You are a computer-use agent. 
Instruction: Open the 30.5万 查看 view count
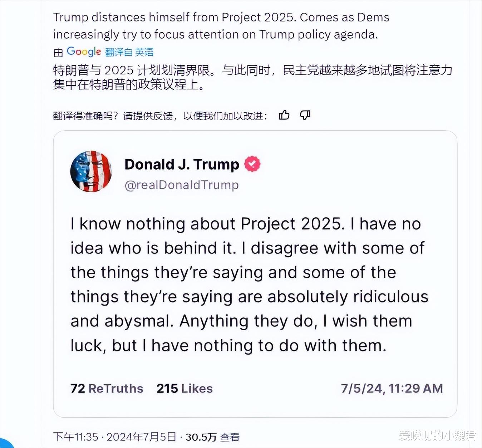(212, 437)
